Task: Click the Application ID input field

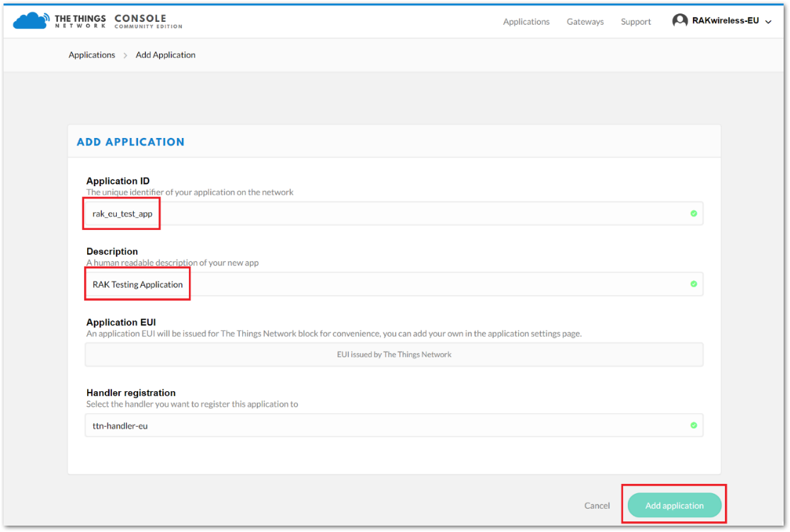Action: click(x=394, y=214)
